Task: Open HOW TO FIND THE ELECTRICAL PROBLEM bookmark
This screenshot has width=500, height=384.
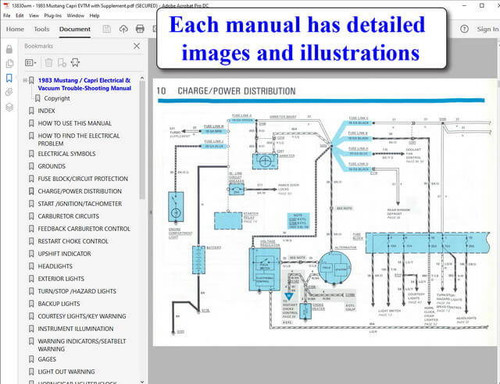Action: (79, 140)
